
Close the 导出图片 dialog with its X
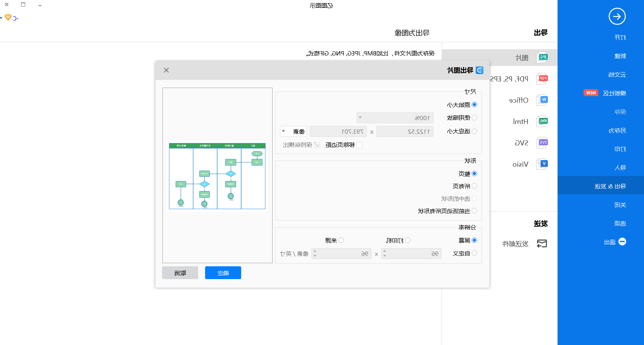point(166,70)
